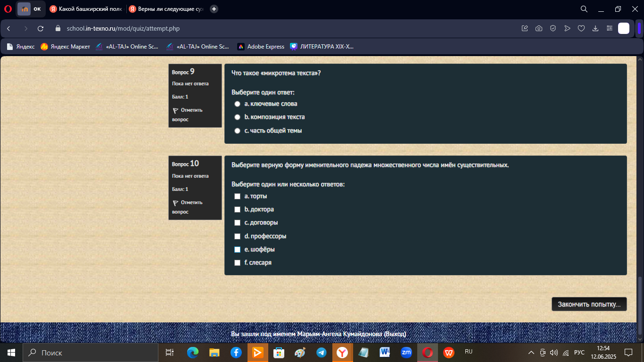Viewport: 644px width, 362px height.
Task: Open the Easy Setup sliders icon
Action: 610,28
